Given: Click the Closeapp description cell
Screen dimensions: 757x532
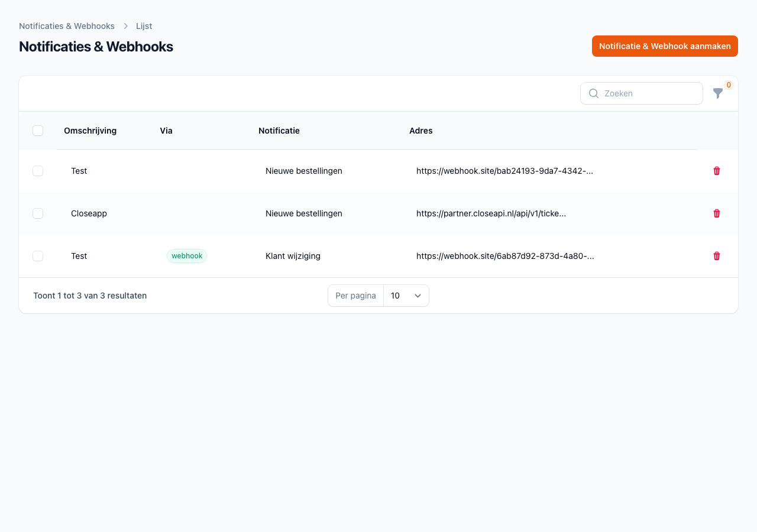Looking at the screenshot, I should (x=89, y=213).
